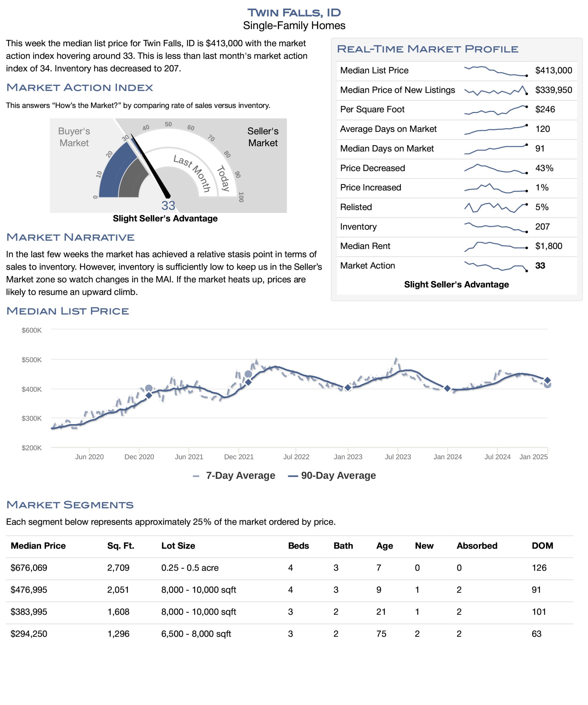Click the DOM column header
Viewport: 588px width, 705px height.
pyautogui.click(x=542, y=546)
